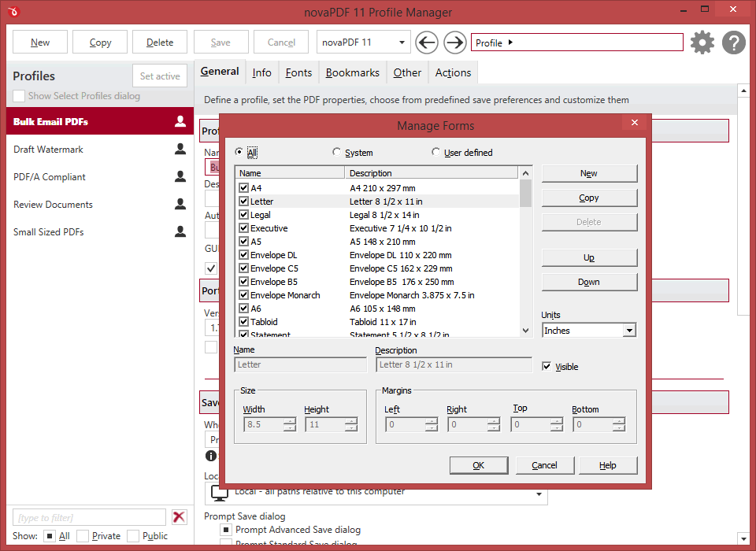Enable Show Select Profiles dialog checkbox
This screenshot has height=551, width=756.
[19, 96]
